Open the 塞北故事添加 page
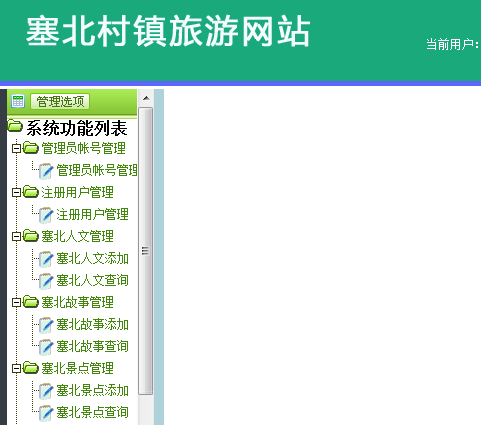The height and width of the screenshot is (425, 481). (x=92, y=324)
